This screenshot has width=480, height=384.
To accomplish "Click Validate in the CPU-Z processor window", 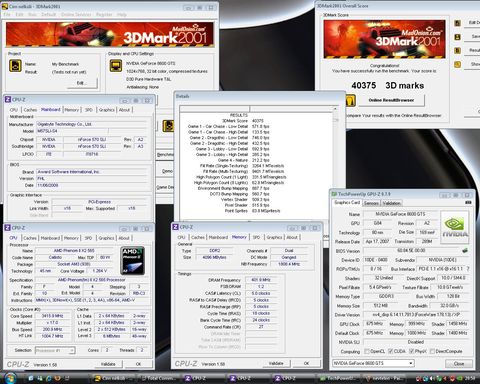I will tap(108, 364).
